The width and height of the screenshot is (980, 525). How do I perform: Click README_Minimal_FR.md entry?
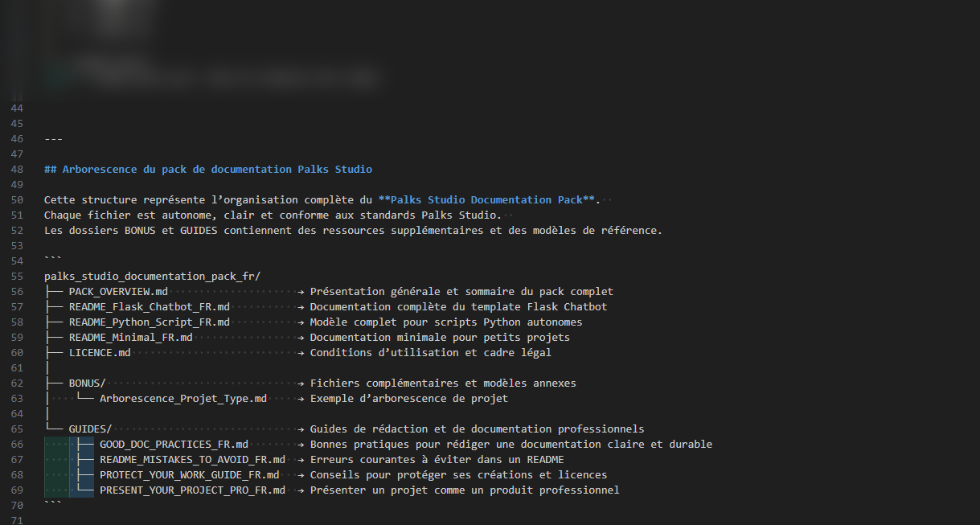click(130, 338)
